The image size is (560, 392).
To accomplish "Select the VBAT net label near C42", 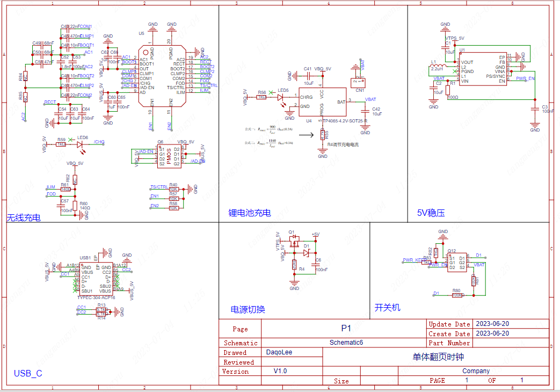I will [x=370, y=99].
